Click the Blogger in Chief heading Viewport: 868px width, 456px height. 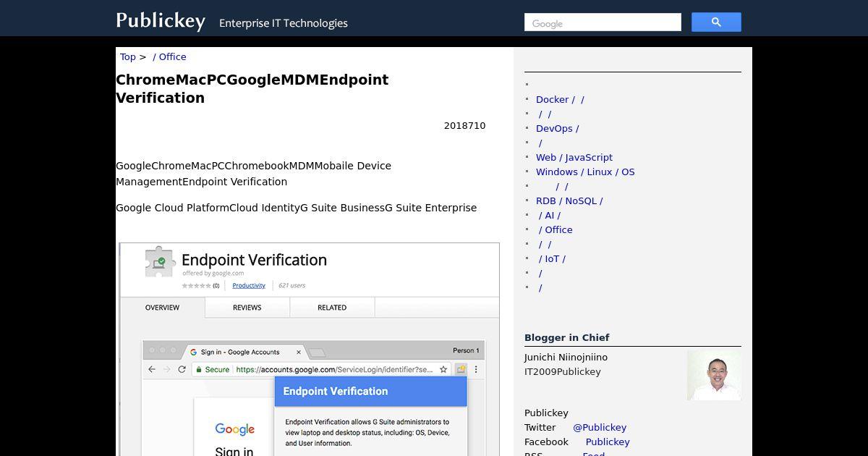tap(566, 337)
